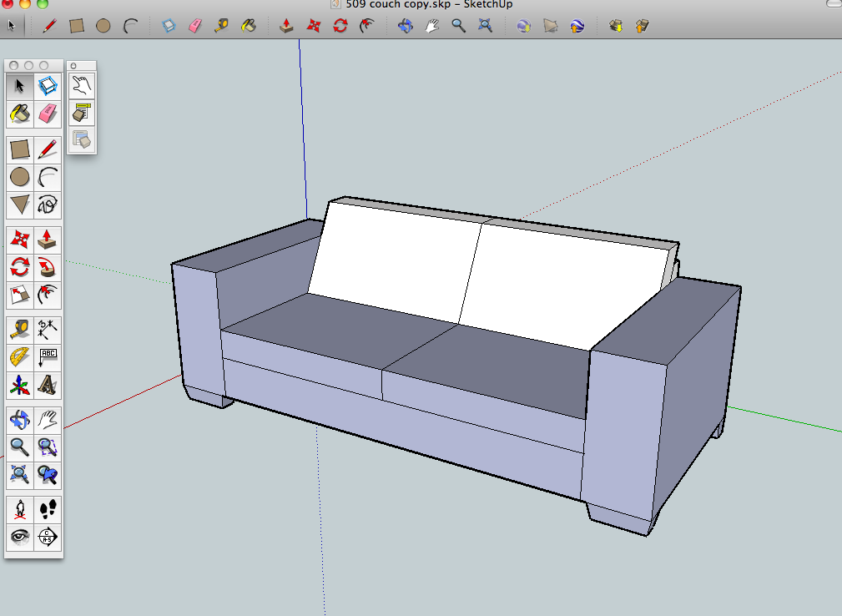This screenshot has height=616, width=842.
Task: Pick the Arc tool in the tool palette
Action: point(48,177)
